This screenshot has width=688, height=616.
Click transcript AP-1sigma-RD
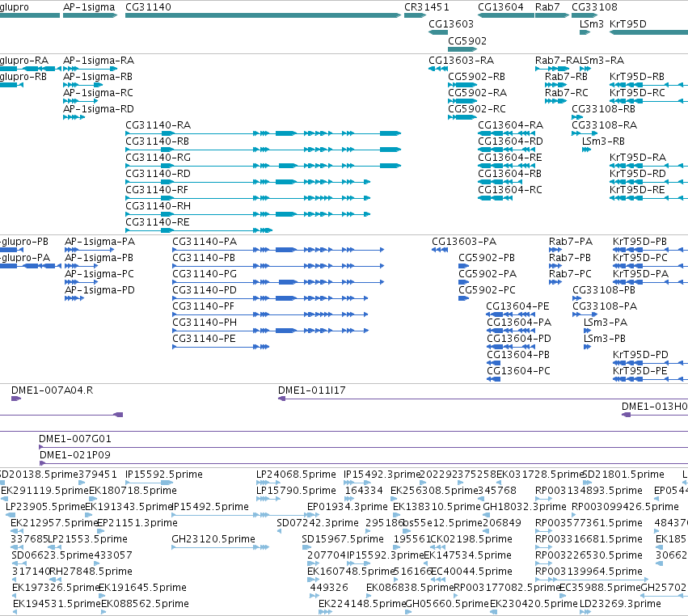coord(74,117)
